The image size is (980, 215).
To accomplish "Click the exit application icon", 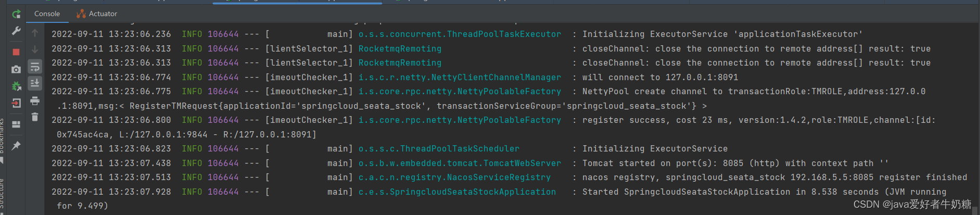I will (16, 103).
